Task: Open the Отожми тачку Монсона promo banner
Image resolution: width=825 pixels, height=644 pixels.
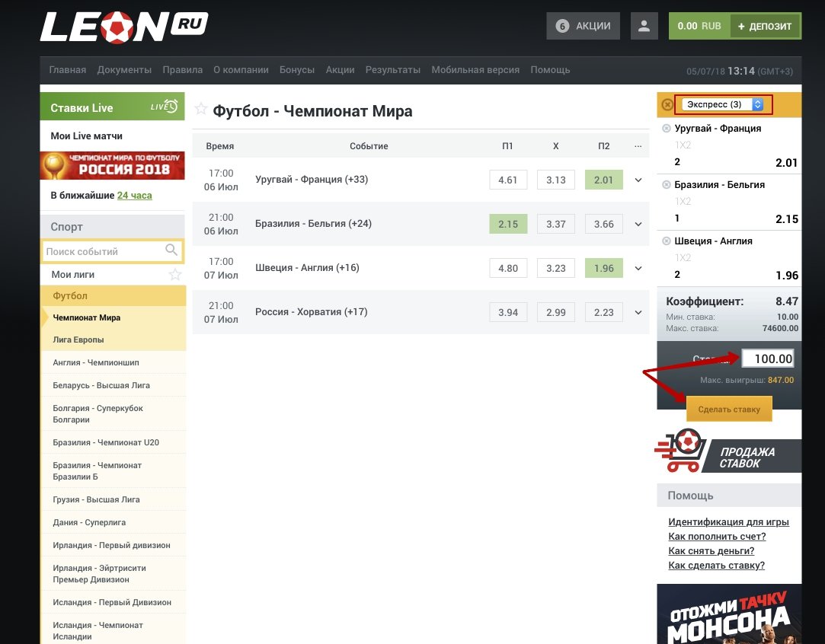Action: 729,614
